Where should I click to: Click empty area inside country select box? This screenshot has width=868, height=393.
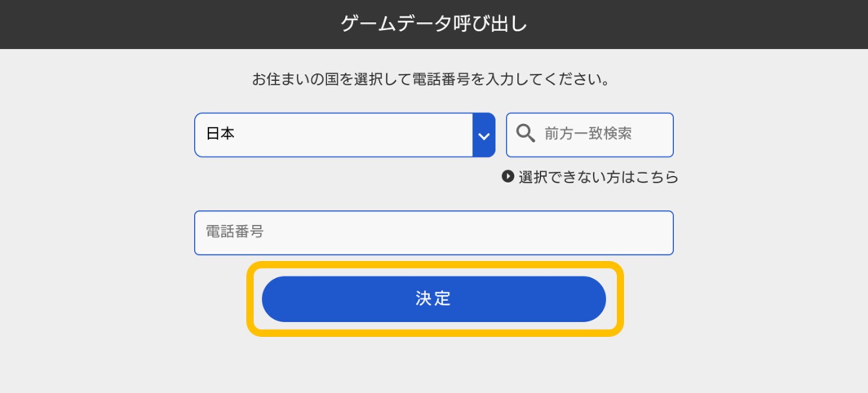(x=351, y=135)
